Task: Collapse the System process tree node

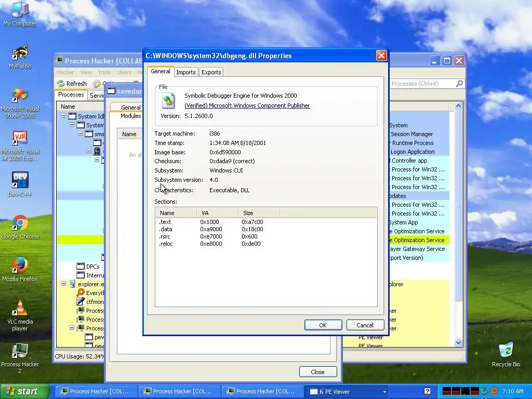Action: tap(72, 125)
